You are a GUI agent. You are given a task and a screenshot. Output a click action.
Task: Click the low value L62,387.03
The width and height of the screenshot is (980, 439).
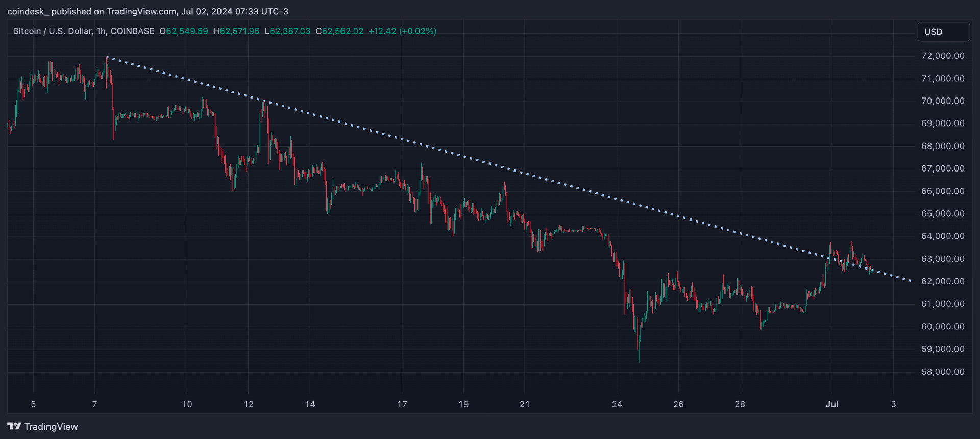287,31
